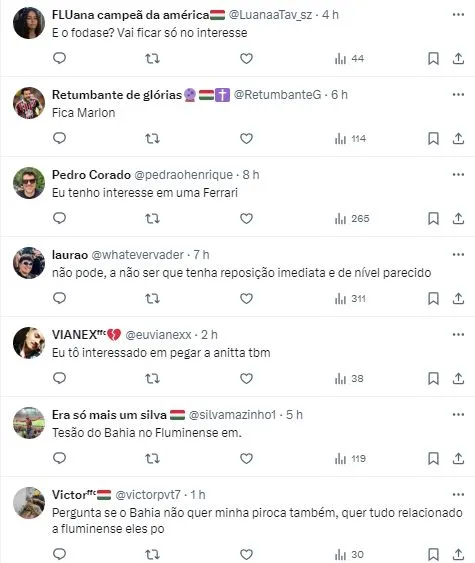Reply to FLUana campeã da américa's tweet
Screen dimensions: 475x563
[59, 58]
